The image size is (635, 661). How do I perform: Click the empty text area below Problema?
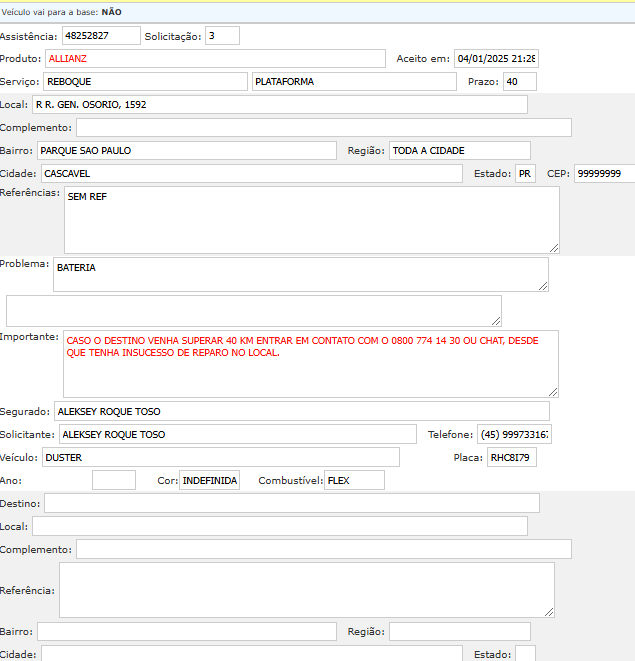pos(253,311)
